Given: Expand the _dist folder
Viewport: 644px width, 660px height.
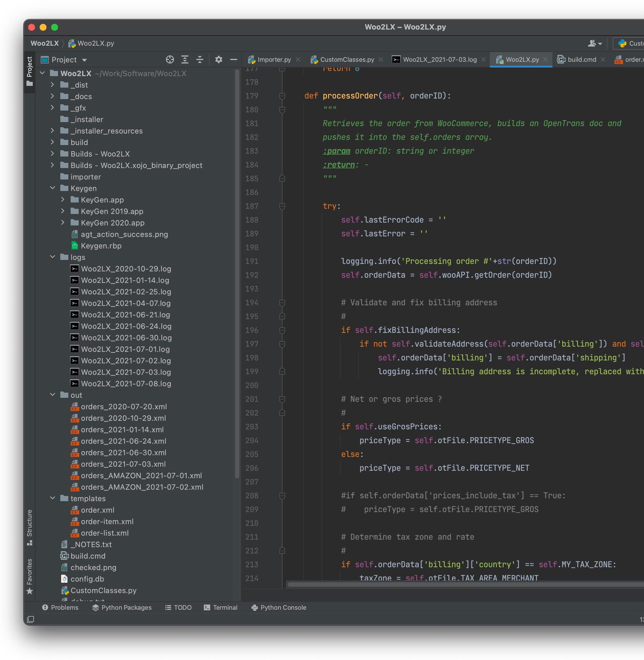Looking at the screenshot, I should tap(53, 84).
